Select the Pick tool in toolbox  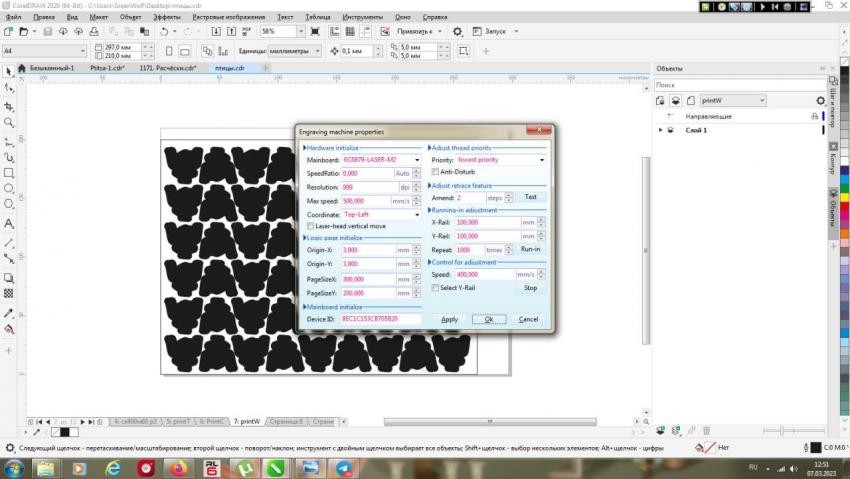(x=9, y=71)
